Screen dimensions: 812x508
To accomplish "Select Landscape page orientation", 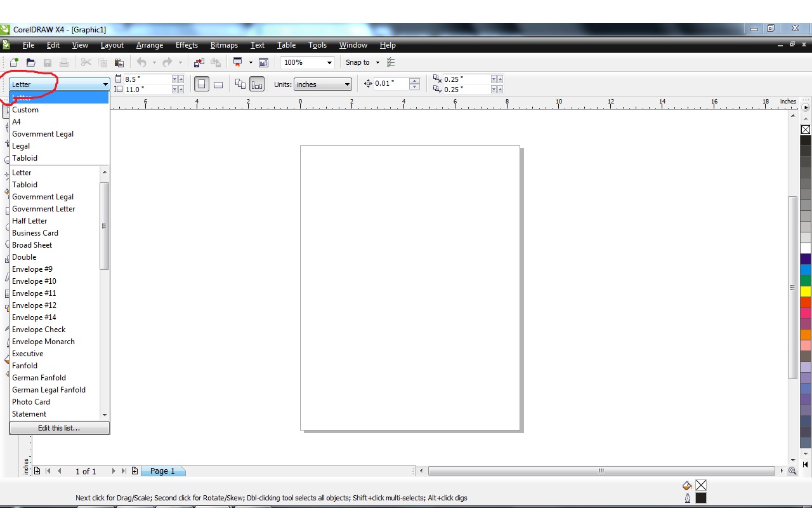I will [218, 84].
